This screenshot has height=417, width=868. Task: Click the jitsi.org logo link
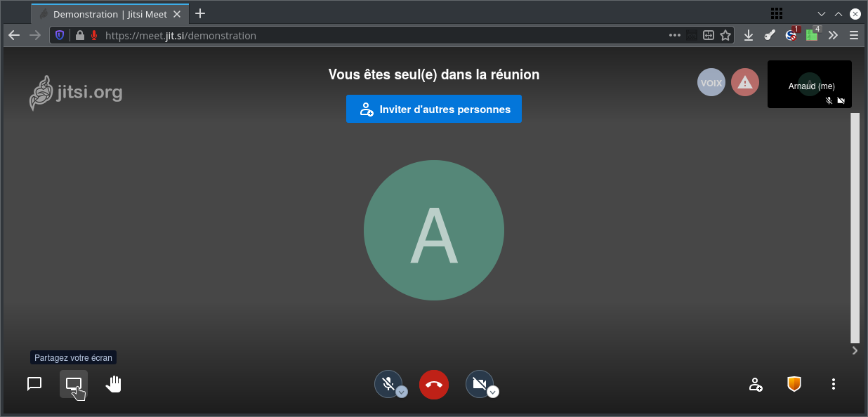pos(76,93)
